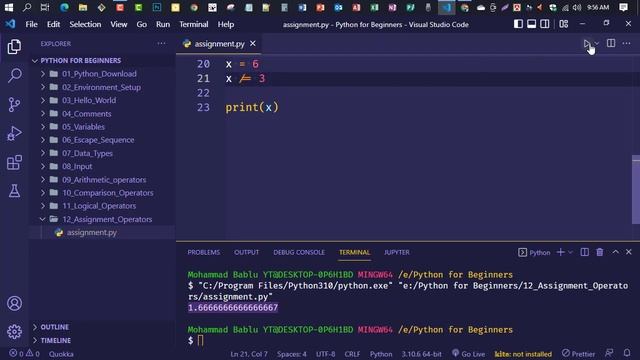Run Python file with play button
Image resolution: width=640 pixels, height=360 pixels.
587,43
